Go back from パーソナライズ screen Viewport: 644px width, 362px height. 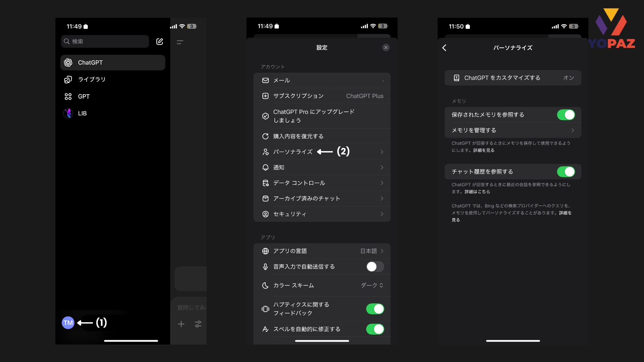point(444,48)
